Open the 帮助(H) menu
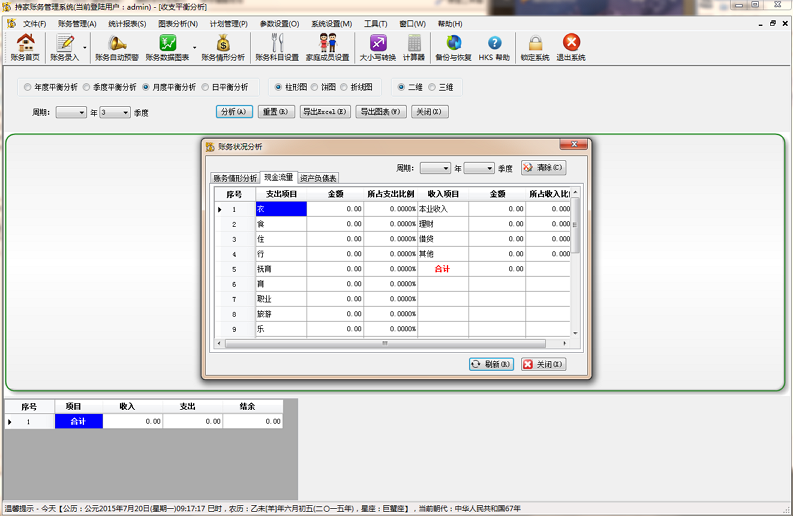The height and width of the screenshot is (516, 793). click(x=450, y=24)
